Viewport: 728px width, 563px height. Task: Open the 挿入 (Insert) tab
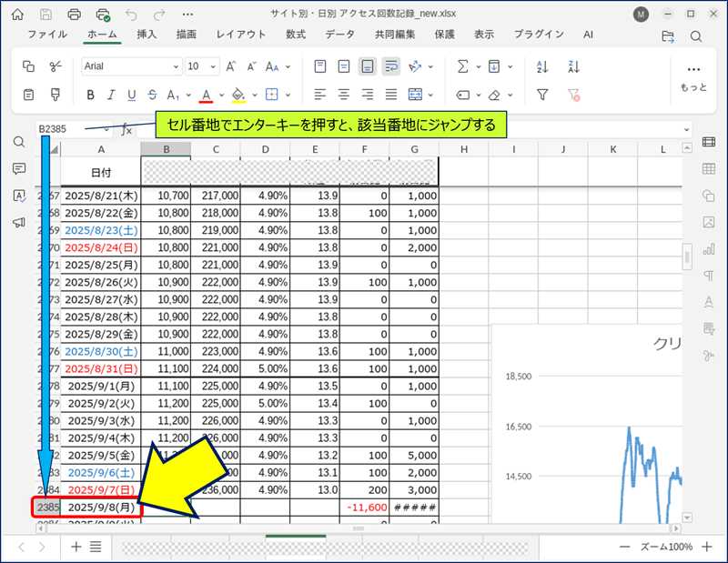(x=147, y=35)
